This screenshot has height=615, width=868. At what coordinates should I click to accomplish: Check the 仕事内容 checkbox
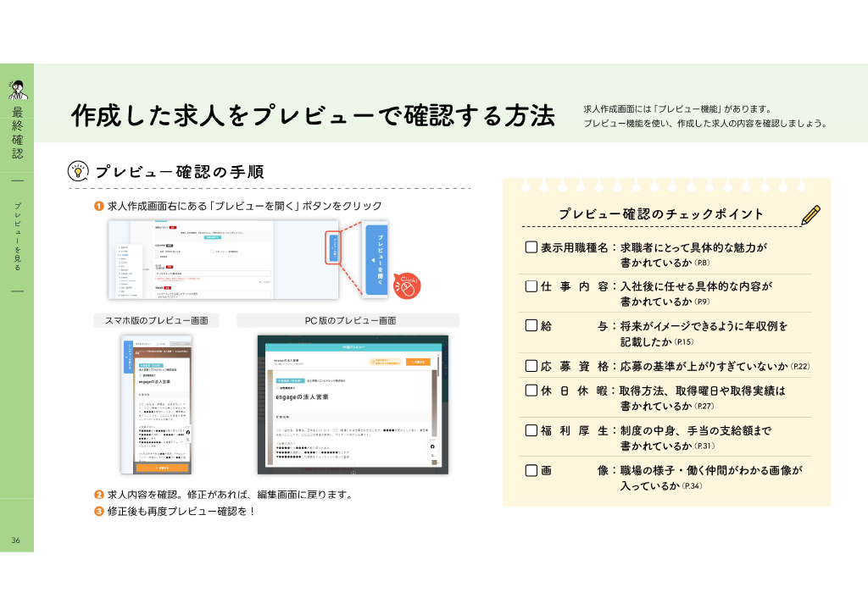[x=531, y=286]
